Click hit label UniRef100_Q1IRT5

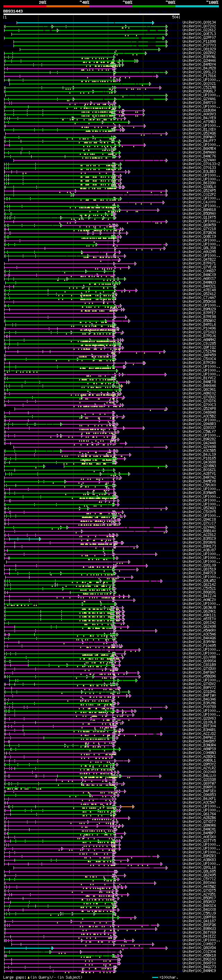199,217
